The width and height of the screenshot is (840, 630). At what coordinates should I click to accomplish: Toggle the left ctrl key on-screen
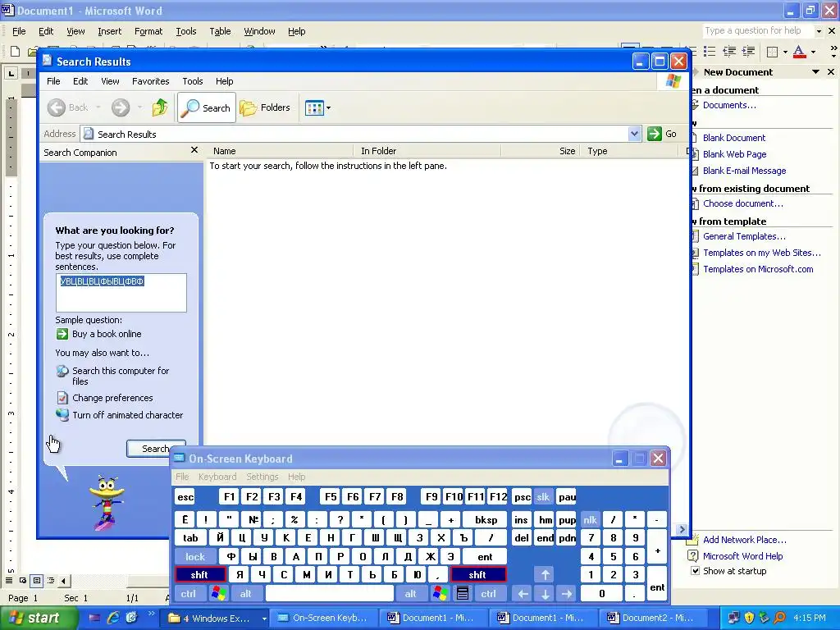[x=189, y=594]
